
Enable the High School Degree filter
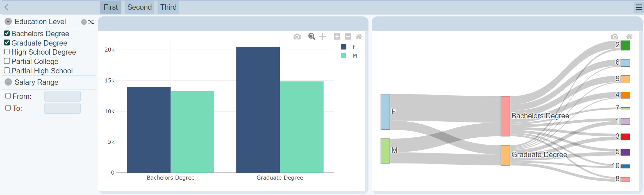(7, 52)
